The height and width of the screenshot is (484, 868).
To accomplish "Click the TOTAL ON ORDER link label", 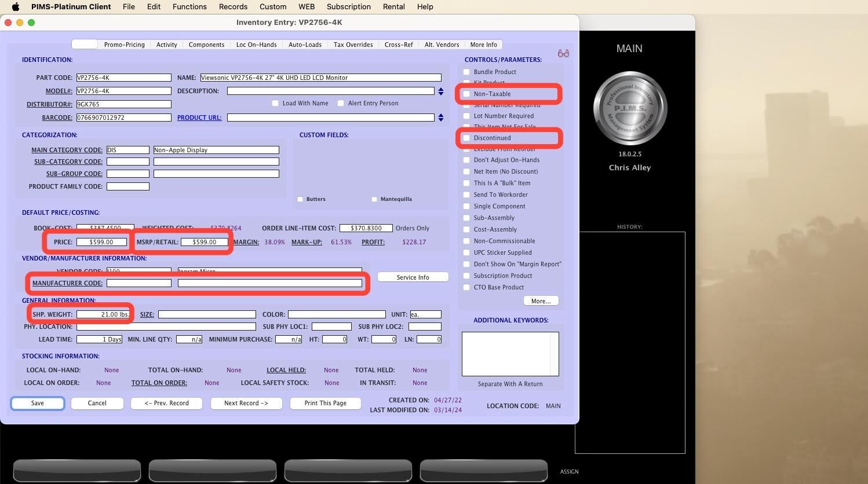I will (159, 383).
